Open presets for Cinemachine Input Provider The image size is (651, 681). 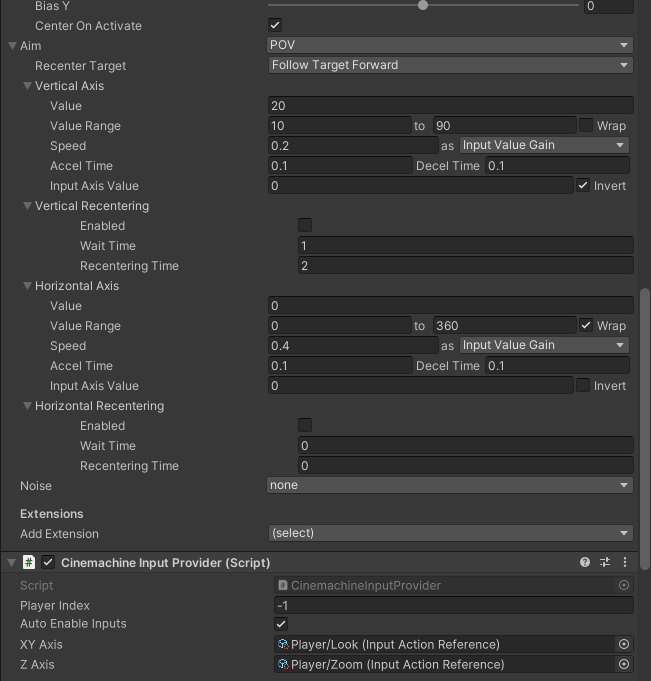605,563
